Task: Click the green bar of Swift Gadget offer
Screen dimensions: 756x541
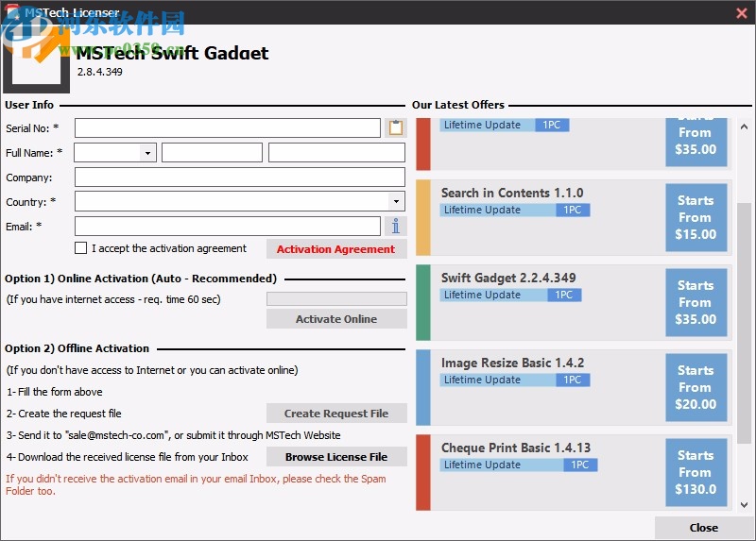Action: 422,302
